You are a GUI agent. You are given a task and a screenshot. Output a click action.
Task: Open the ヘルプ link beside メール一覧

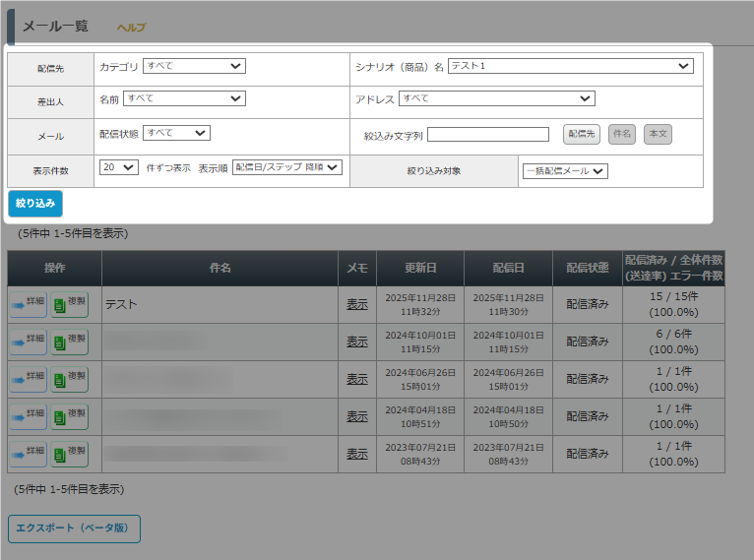131,29
